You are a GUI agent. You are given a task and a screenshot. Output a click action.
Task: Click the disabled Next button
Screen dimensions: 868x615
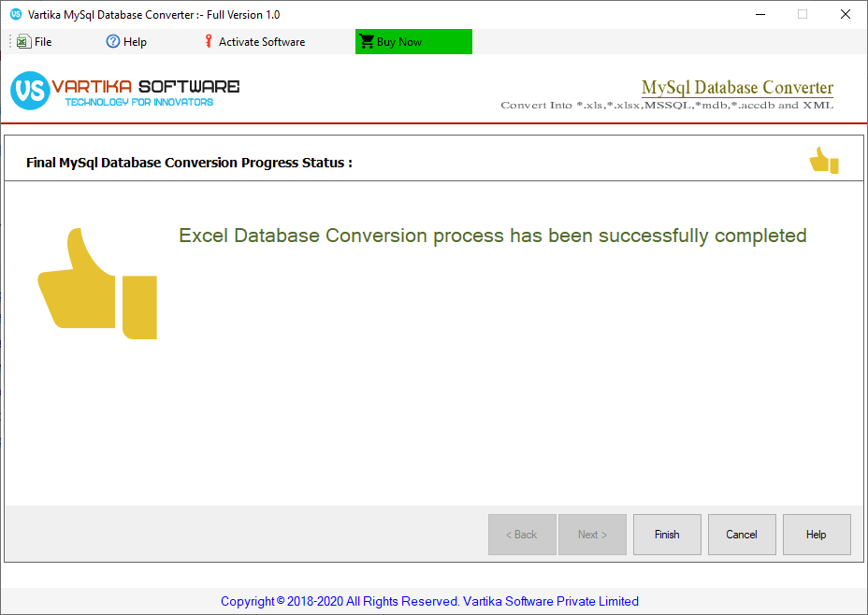592,535
